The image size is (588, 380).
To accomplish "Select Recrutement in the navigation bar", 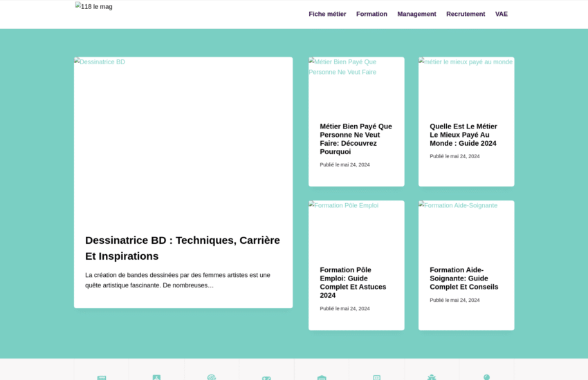I will click(466, 14).
